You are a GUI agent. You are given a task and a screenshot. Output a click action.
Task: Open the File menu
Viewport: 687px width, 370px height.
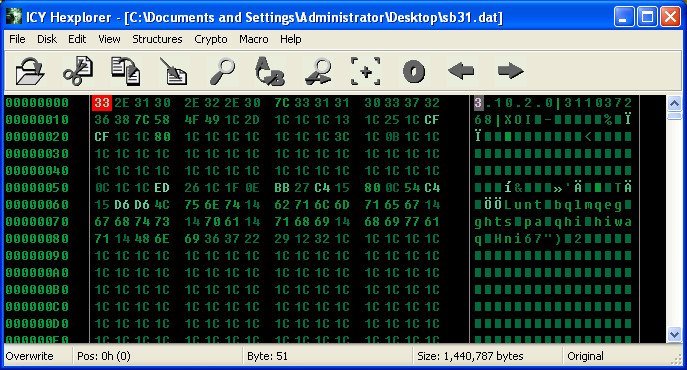coord(17,39)
